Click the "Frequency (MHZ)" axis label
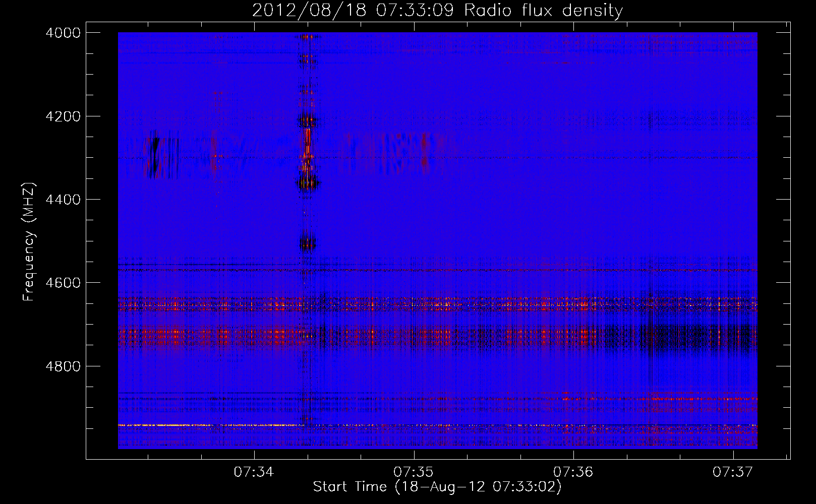This screenshot has height=504, width=816. pyautogui.click(x=29, y=242)
